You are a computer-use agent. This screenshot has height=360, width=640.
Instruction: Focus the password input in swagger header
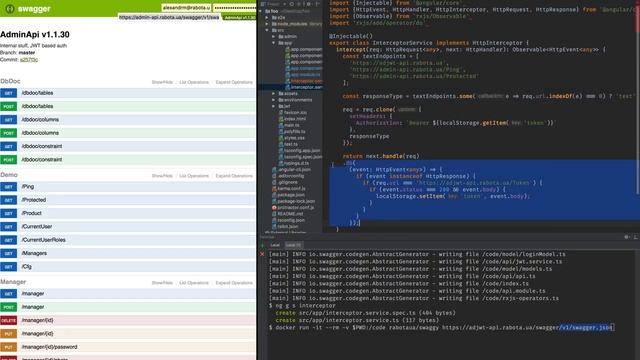[235, 8]
